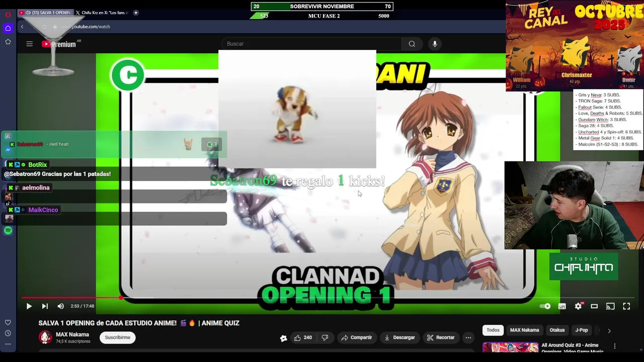Open more actions three-dots menu

(x=468, y=337)
